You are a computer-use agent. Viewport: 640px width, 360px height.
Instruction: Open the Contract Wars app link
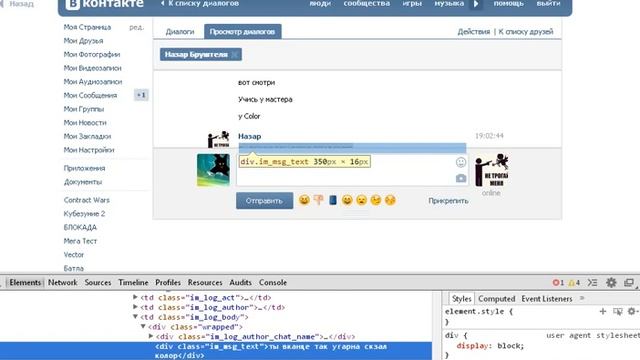(87, 200)
